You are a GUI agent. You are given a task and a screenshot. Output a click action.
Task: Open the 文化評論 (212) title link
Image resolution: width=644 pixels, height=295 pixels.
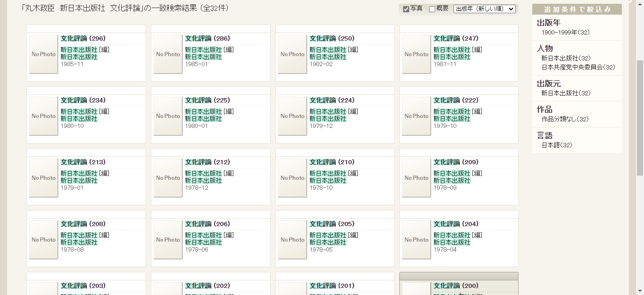(207, 162)
